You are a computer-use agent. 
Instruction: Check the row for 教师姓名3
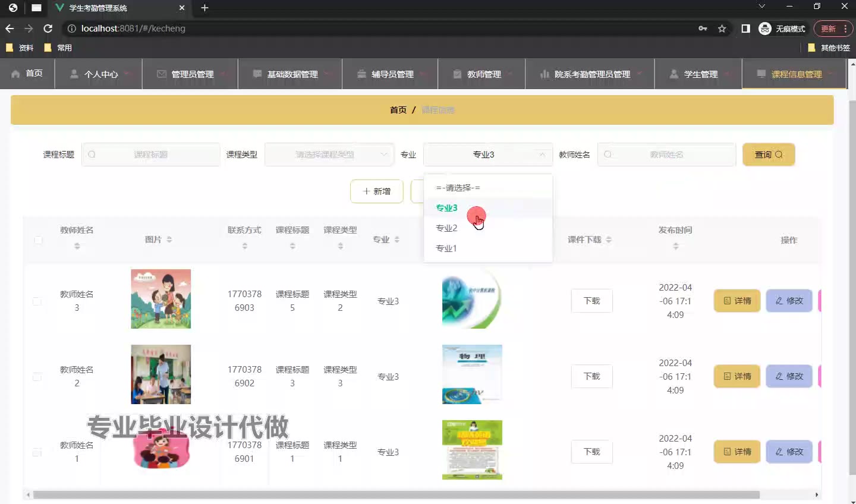point(37,301)
